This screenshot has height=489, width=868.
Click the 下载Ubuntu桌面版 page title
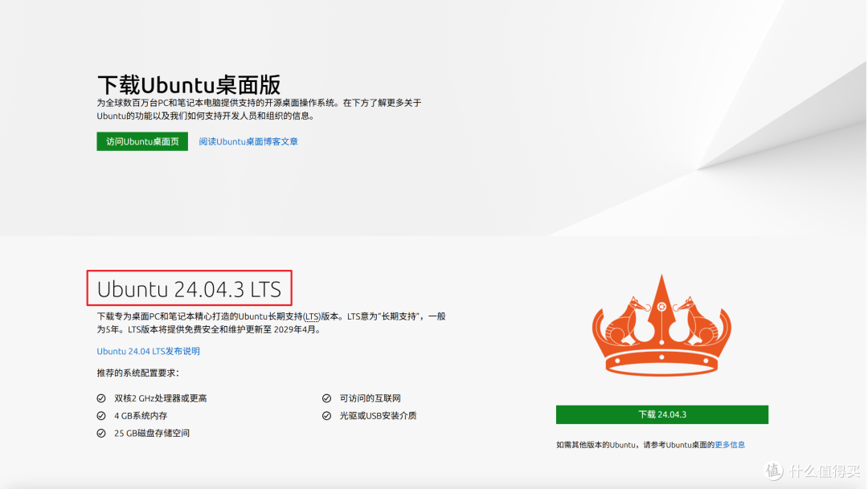(189, 84)
